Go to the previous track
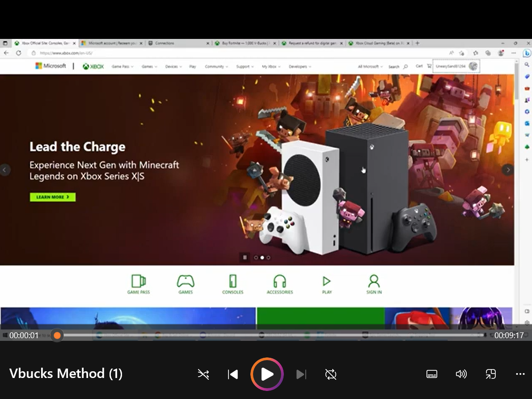Image resolution: width=532 pixels, height=399 pixels. point(233,374)
